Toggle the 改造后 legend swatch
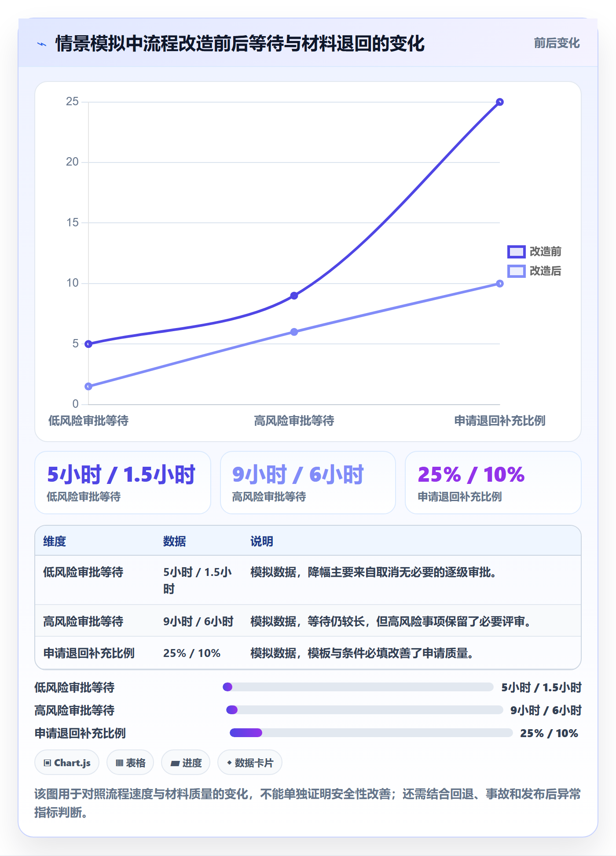616x856 pixels. [516, 271]
